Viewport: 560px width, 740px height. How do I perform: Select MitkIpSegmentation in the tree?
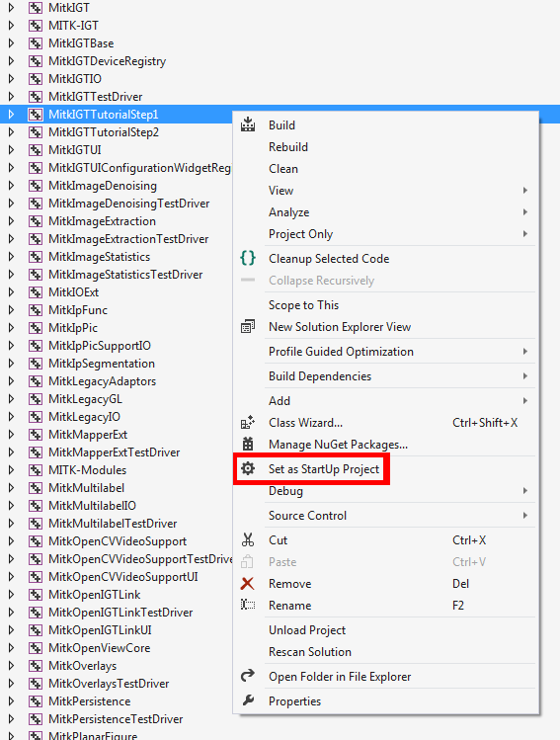click(x=102, y=364)
